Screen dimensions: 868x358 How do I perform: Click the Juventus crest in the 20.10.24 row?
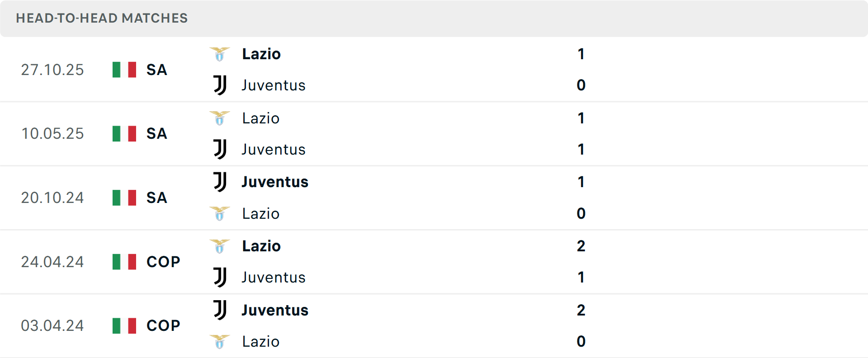click(220, 182)
